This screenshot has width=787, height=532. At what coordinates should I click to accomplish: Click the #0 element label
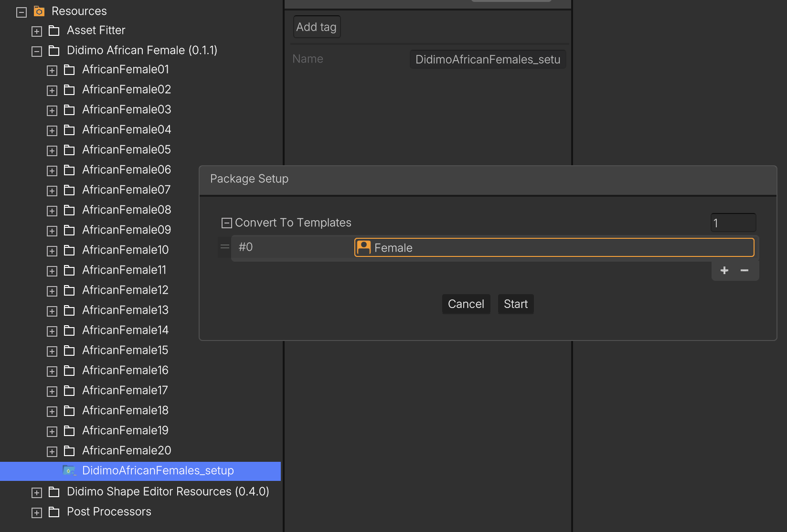click(245, 247)
